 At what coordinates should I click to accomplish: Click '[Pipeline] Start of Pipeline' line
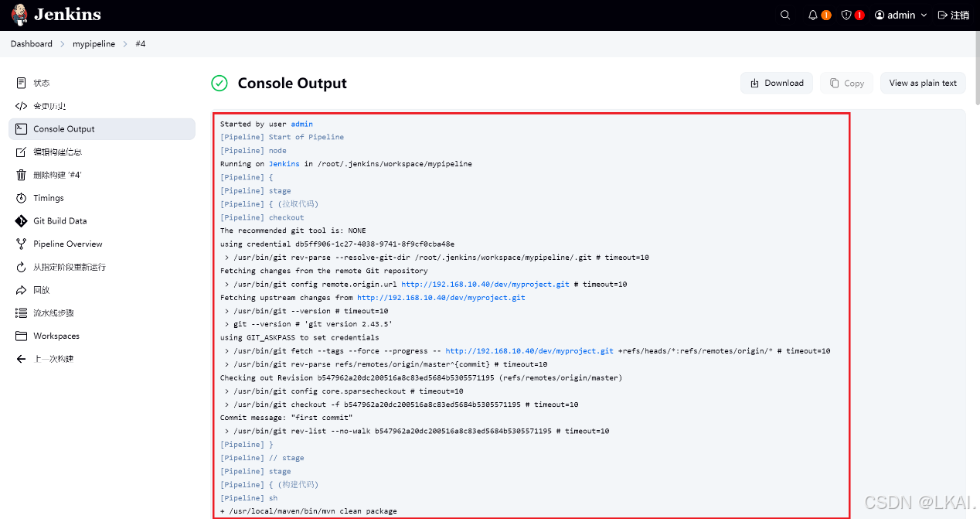[282, 137]
